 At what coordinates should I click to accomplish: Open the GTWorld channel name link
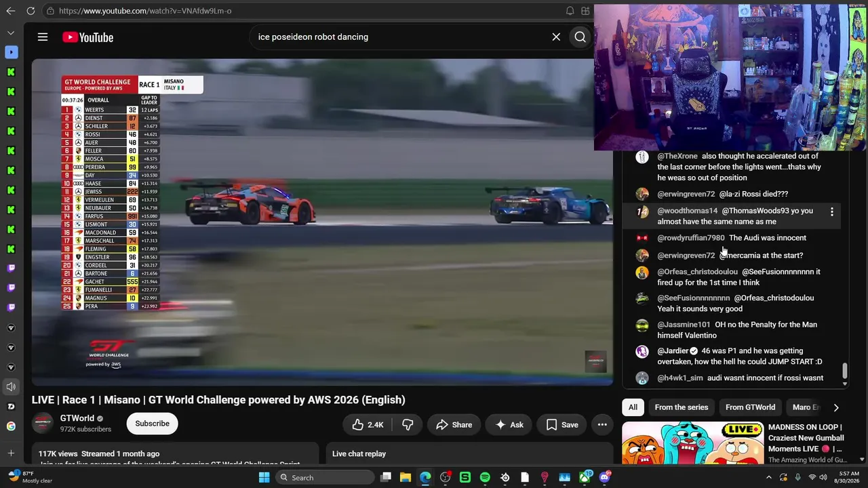click(x=77, y=418)
